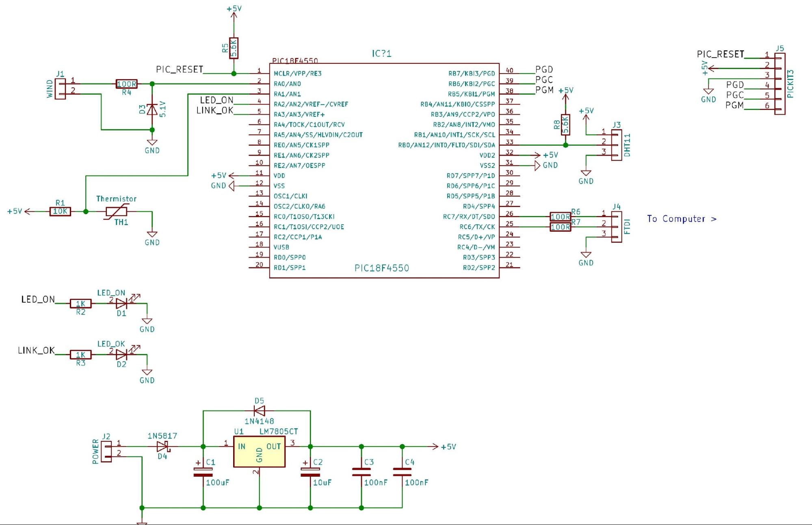The width and height of the screenshot is (812, 525).
Task: Select the PGM label at pin 38
Action: click(545, 90)
